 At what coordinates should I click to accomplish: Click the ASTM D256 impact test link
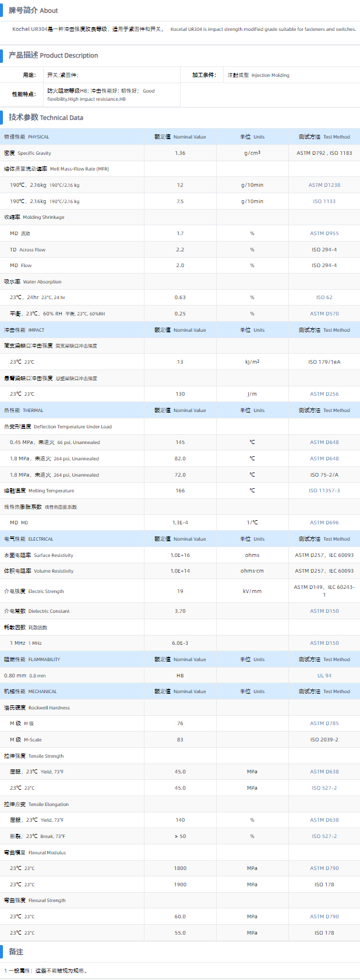[324, 394]
